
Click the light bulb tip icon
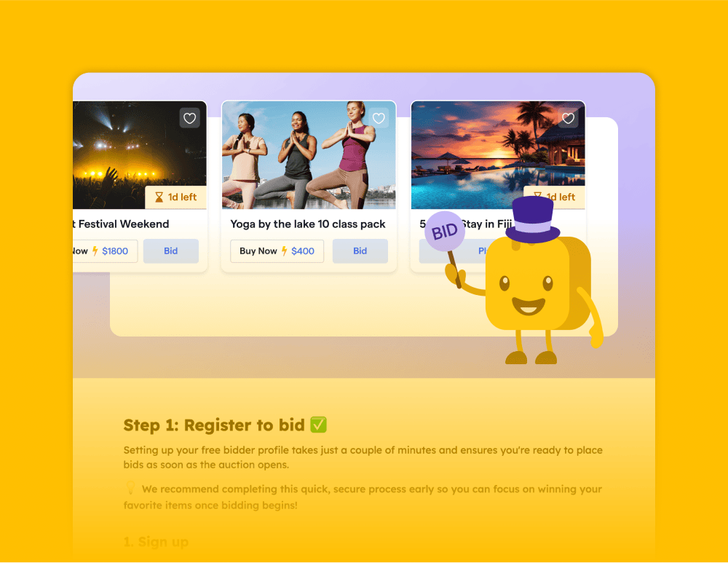[130, 488]
